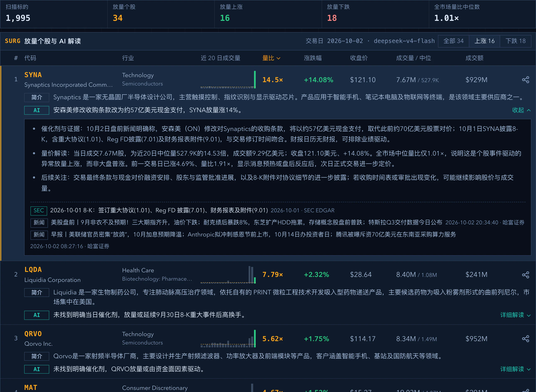
Task: Click the SEC tag on the 8-K filing
Action: [x=39, y=210]
